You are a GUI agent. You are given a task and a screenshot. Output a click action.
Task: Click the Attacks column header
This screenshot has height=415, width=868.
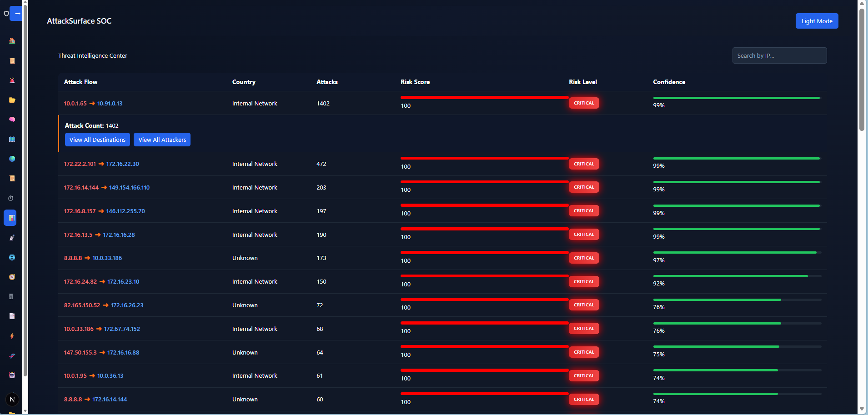point(327,82)
